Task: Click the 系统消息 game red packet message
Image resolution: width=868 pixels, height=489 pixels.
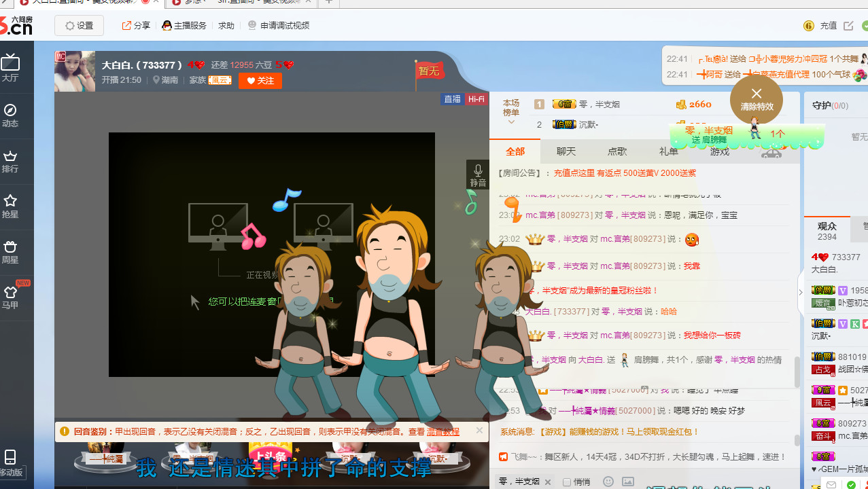Action: (600, 432)
